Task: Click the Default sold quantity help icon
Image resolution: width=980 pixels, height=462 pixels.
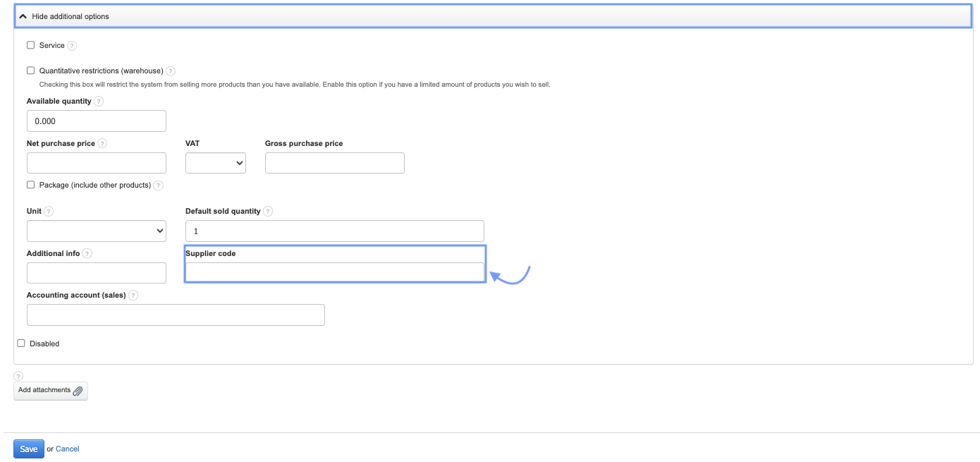Action: [268, 212]
